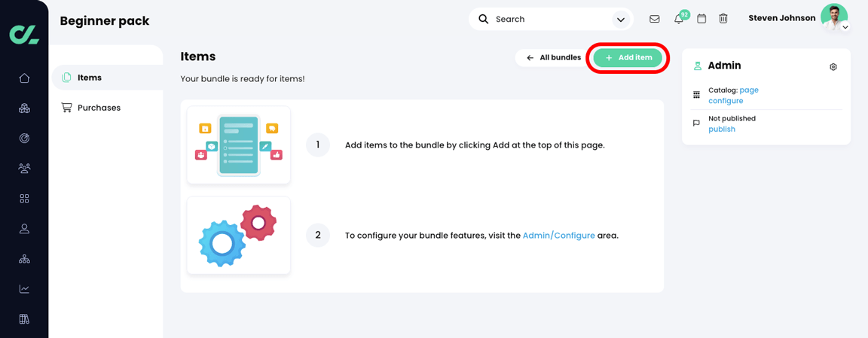Open the cubes icon in sidebar
This screenshot has height=338, width=868.
[24, 108]
